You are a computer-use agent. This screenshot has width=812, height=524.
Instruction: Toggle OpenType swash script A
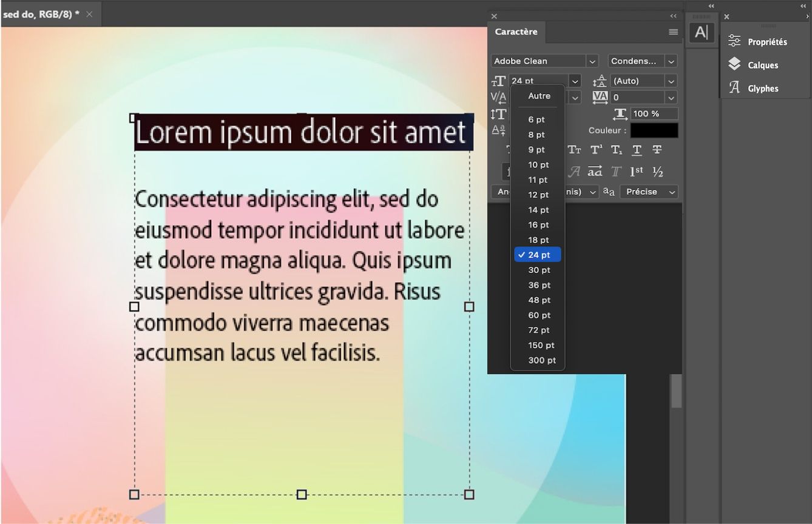[573, 172]
